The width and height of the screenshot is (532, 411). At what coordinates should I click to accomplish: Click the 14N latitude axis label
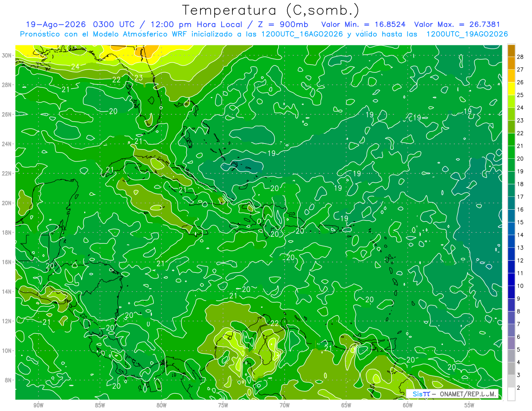tap(8, 292)
